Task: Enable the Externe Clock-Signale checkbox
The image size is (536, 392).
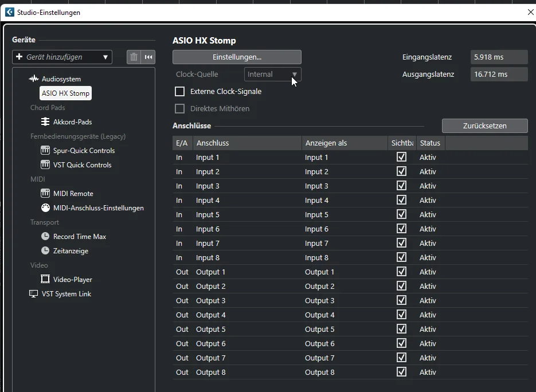Action: point(180,92)
